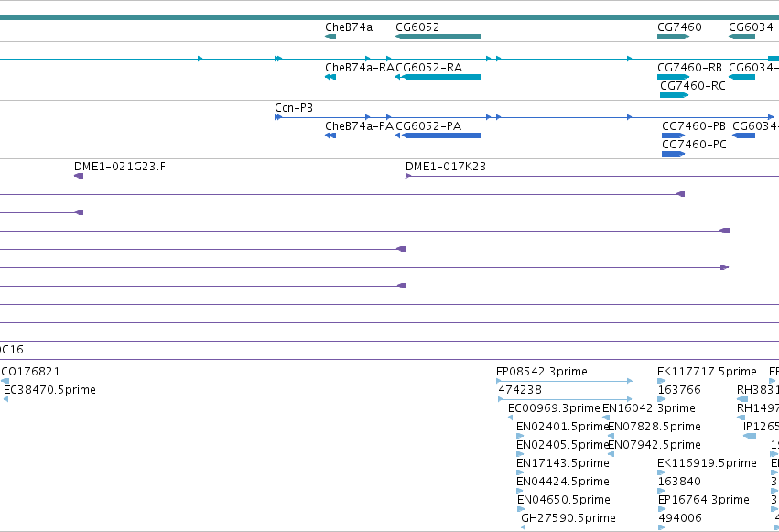Click the Ccn-PB protein label
Image resolution: width=779 pixels, height=532 pixels.
point(294,108)
